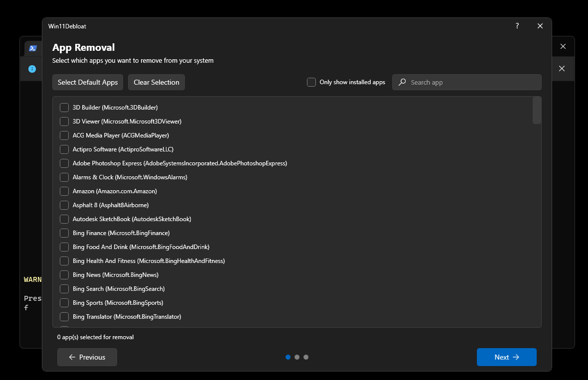Check the Amazon app checkbox
Viewport: 588px width, 380px height.
(64, 191)
